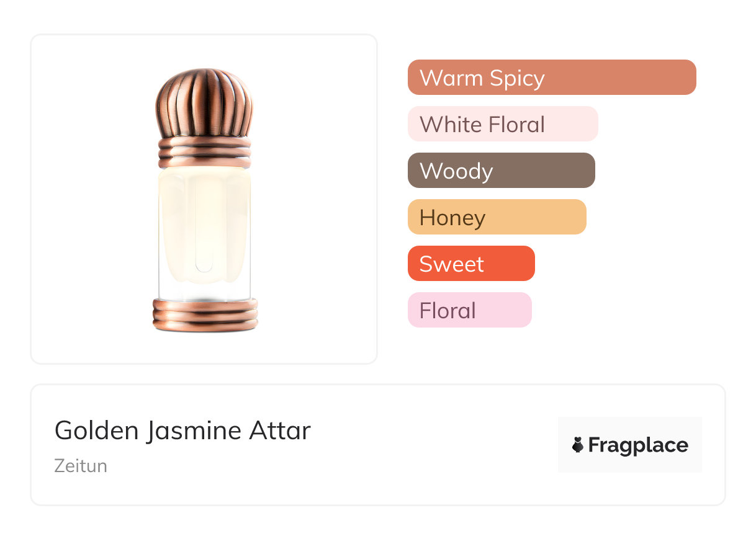Click the pink Floral accord bar
756x536 pixels.
coord(469,310)
